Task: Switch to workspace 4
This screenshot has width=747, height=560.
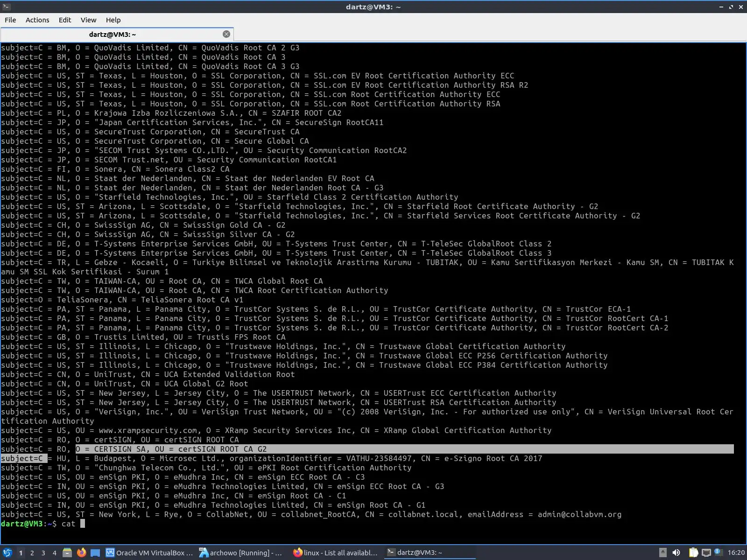Action: [54, 553]
